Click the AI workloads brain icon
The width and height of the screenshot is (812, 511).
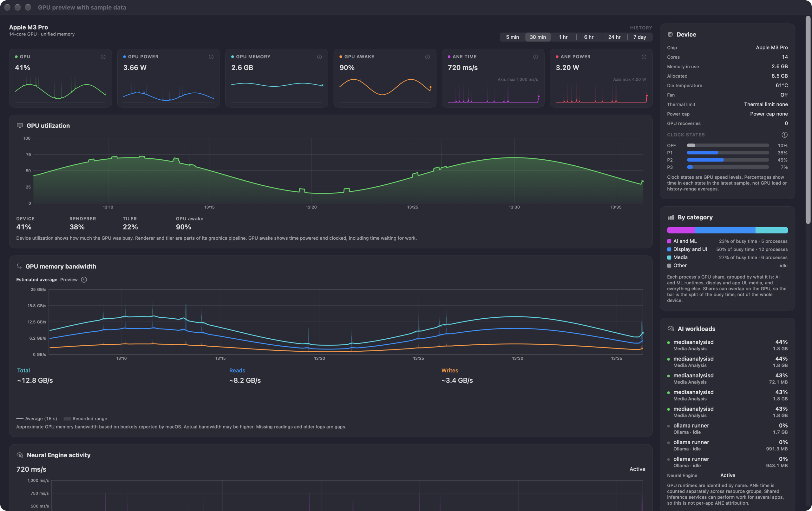click(x=671, y=329)
